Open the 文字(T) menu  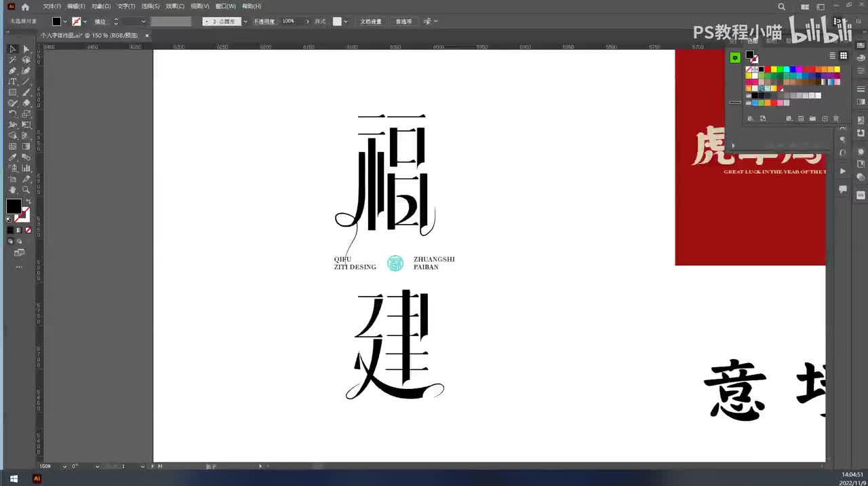coord(126,6)
